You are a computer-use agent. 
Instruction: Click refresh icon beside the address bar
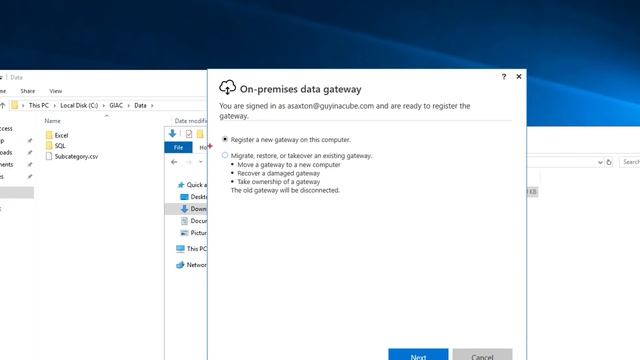(609, 162)
